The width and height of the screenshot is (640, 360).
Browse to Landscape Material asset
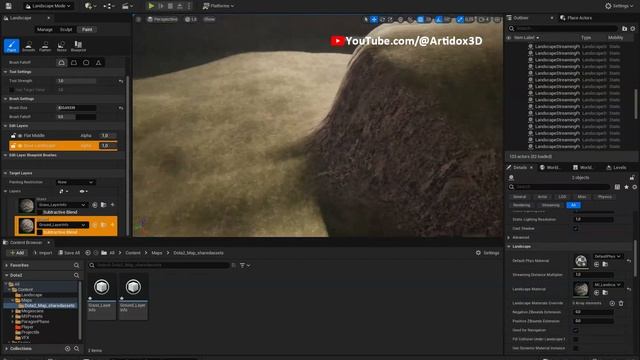[605, 292]
